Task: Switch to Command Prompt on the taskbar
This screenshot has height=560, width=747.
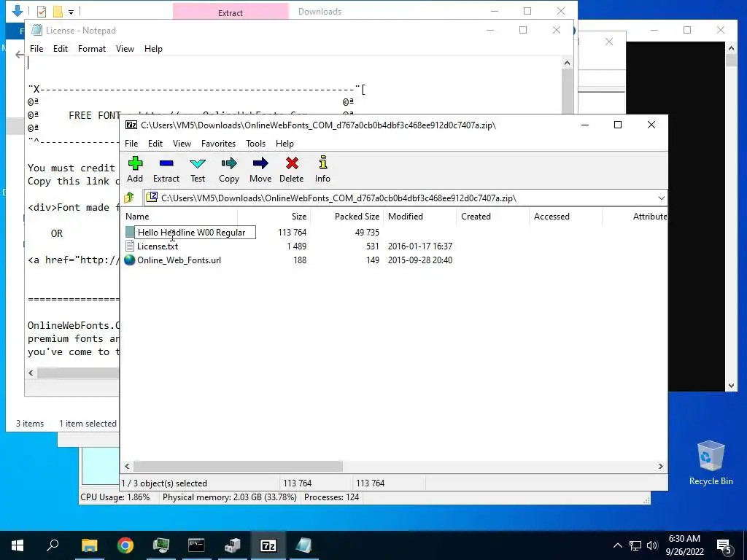Action: [196, 545]
